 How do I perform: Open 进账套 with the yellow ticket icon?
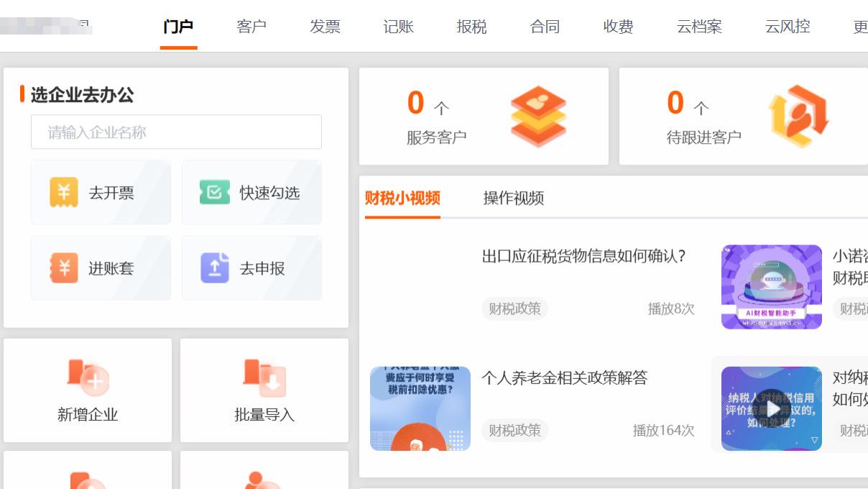click(63, 268)
